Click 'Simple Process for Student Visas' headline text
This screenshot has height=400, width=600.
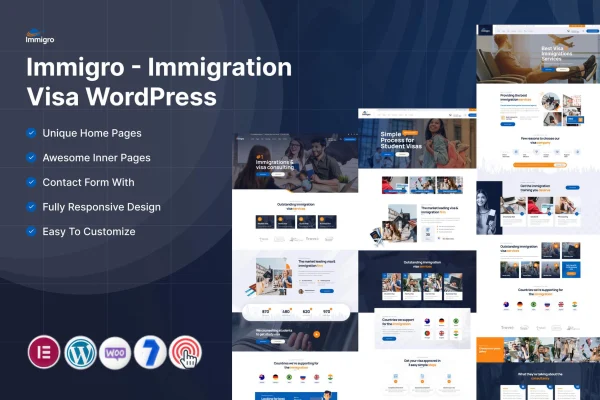[401, 140]
